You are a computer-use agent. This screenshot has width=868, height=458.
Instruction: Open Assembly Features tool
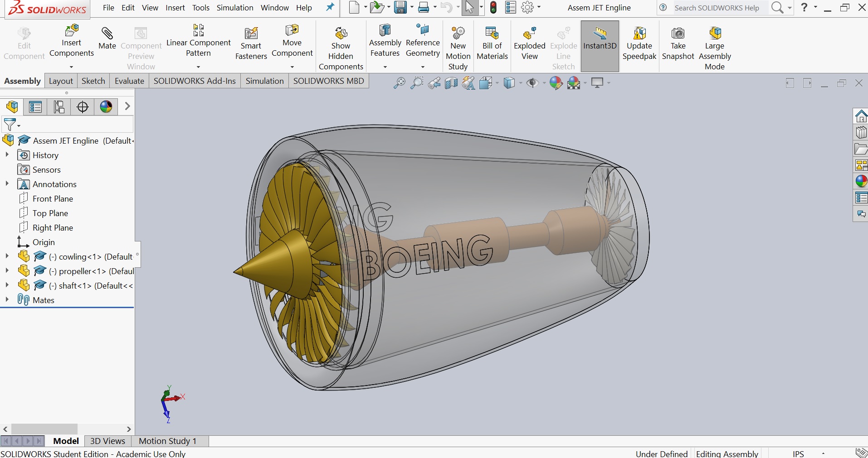coord(385,41)
